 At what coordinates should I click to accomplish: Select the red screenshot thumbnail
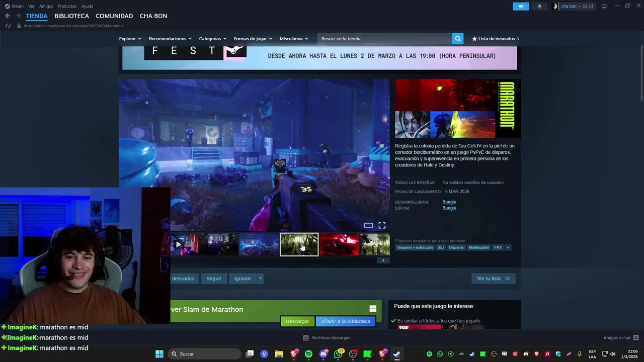coord(339,244)
